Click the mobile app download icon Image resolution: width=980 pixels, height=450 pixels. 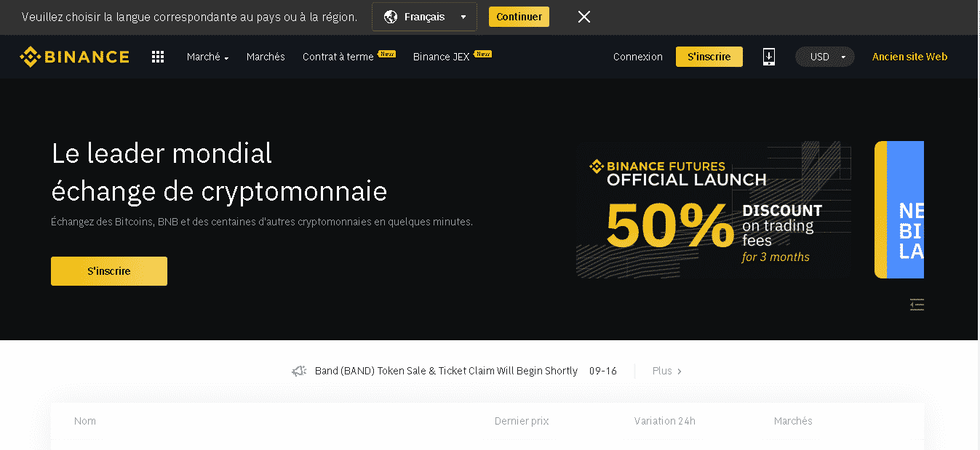point(769,57)
